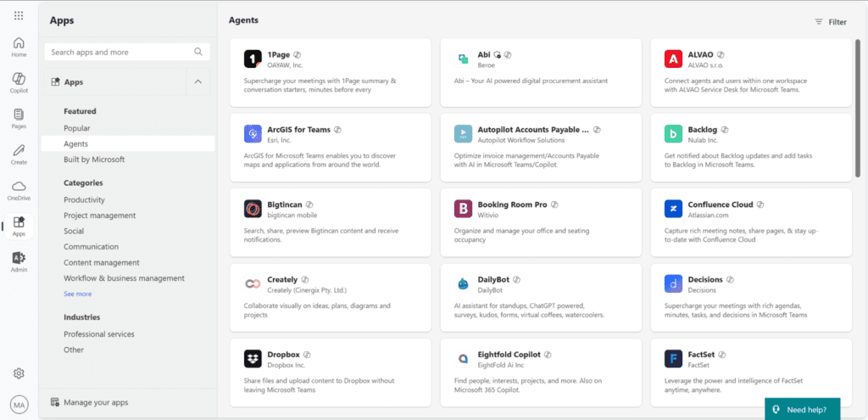Click the DailyBot app logo

tap(463, 283)
